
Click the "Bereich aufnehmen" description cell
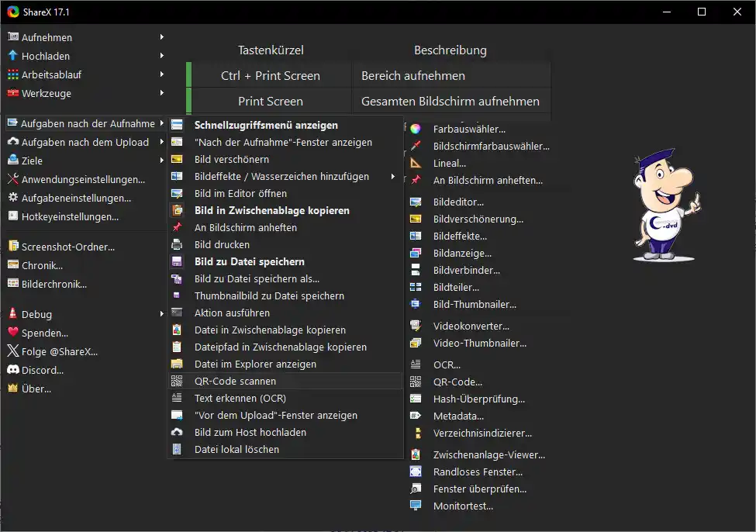pyautogui.click(x=450, y=76)
